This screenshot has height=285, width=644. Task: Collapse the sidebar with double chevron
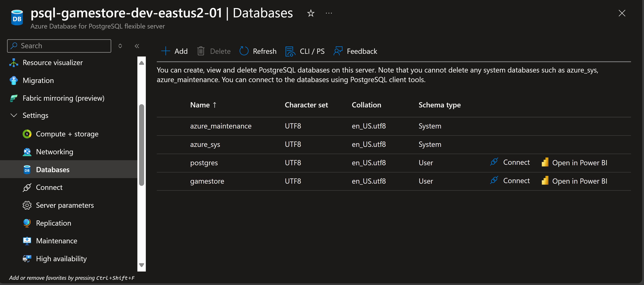(x=137, y=46)
